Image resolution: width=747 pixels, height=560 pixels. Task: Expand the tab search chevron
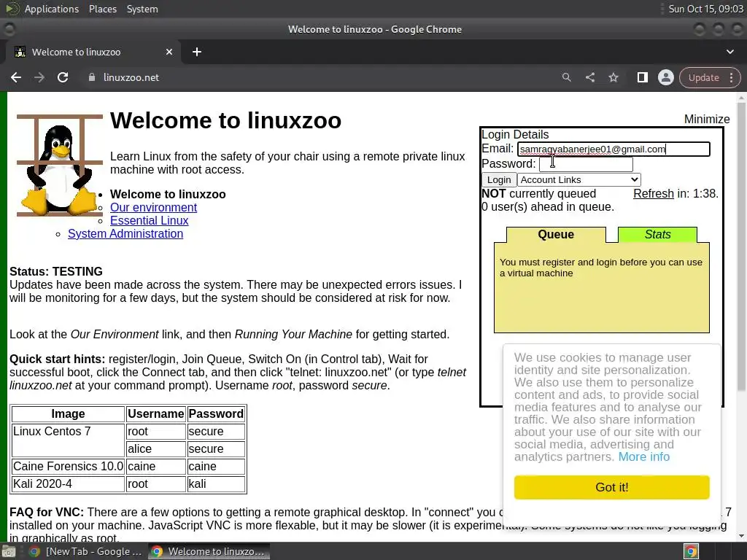729,52
